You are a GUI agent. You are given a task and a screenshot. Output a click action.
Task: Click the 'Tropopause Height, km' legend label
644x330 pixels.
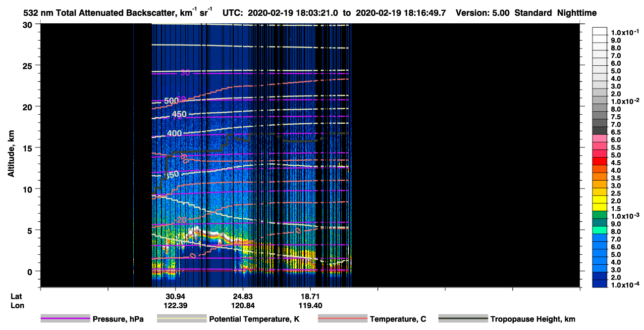533,319
